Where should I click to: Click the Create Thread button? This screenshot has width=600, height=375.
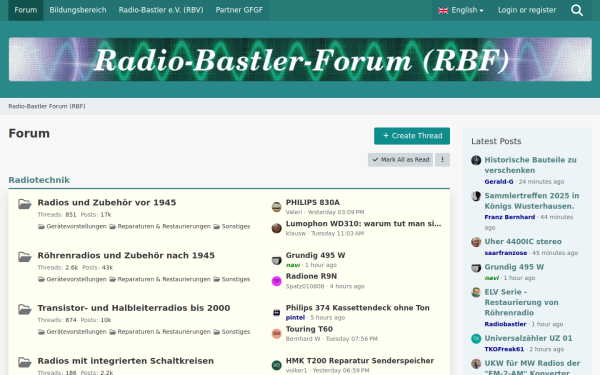[412, 136]
